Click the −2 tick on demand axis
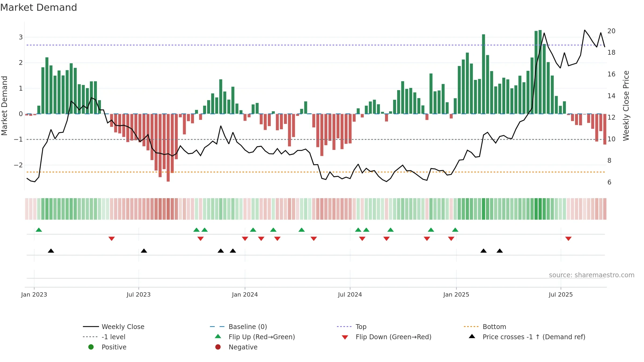 coord(18,165)
